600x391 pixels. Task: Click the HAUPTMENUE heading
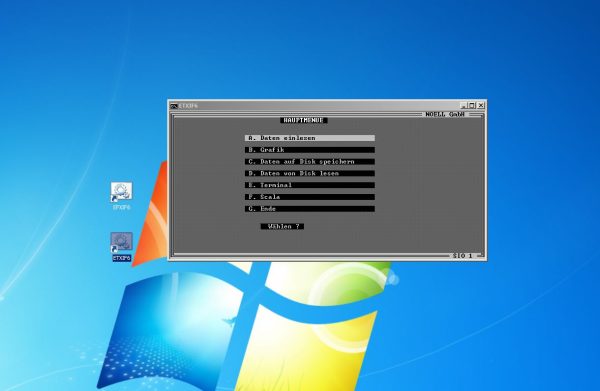coord(304,120)
